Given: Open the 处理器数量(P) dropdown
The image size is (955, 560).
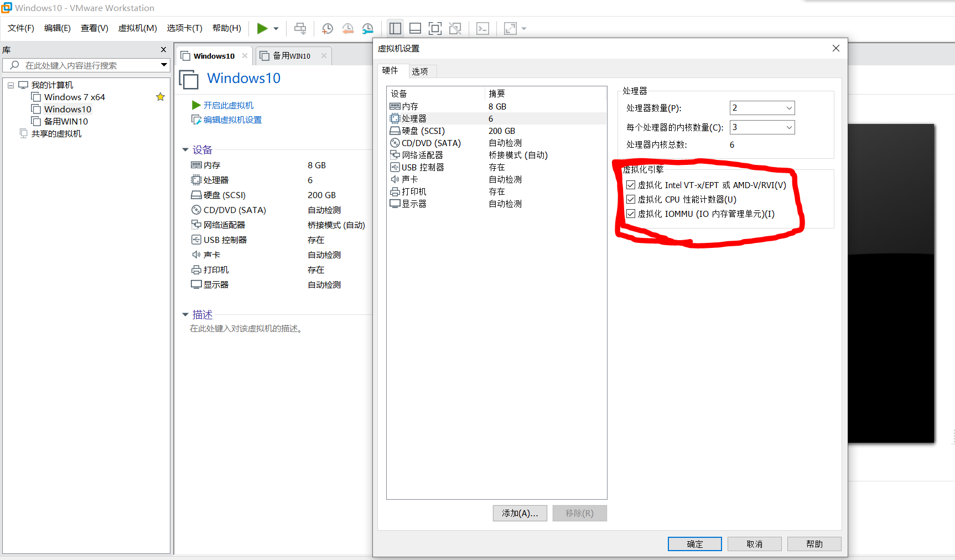Looking at the screenshot, I should [762, 108].
